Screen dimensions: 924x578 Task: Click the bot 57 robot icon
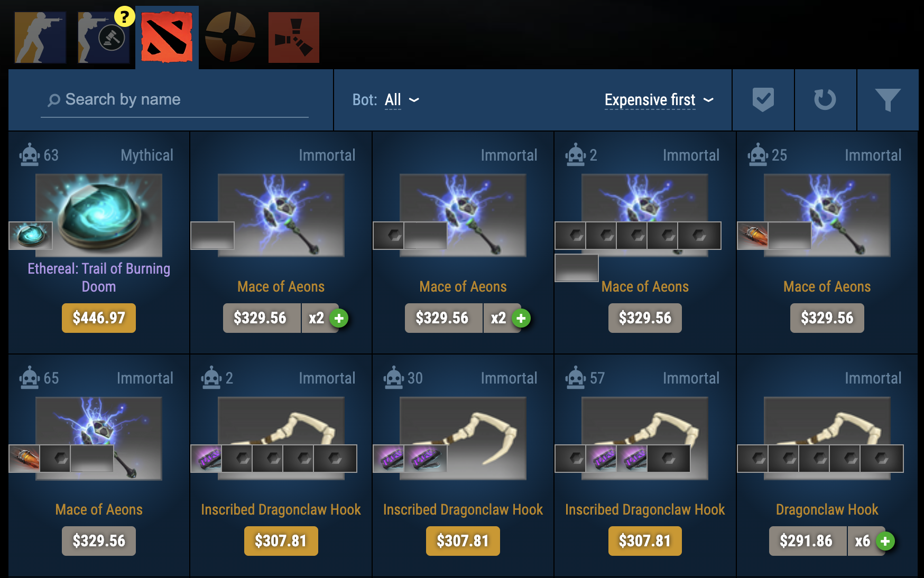click(576, 378)
